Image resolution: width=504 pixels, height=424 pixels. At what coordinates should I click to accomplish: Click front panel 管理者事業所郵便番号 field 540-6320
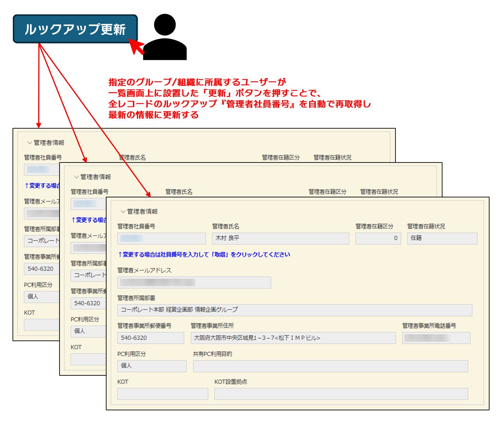pyautogui.click(x=150, y=338)
